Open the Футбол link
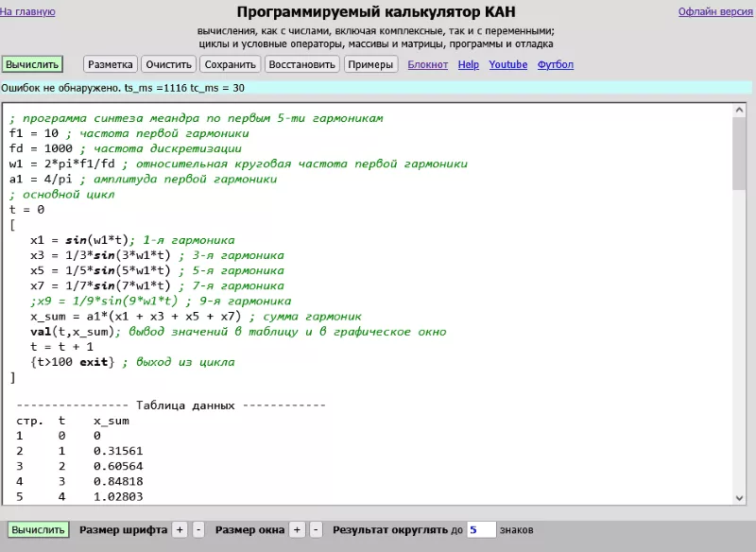Viewport: 756px width, 552px height. click(x=556, y=65)
